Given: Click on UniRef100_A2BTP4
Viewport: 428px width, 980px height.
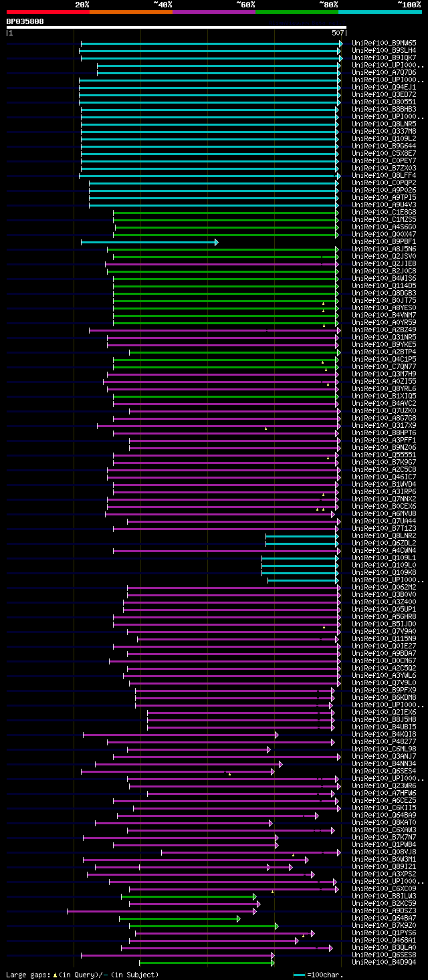Looking at the screenshot, I should click(x=384, y=352).
